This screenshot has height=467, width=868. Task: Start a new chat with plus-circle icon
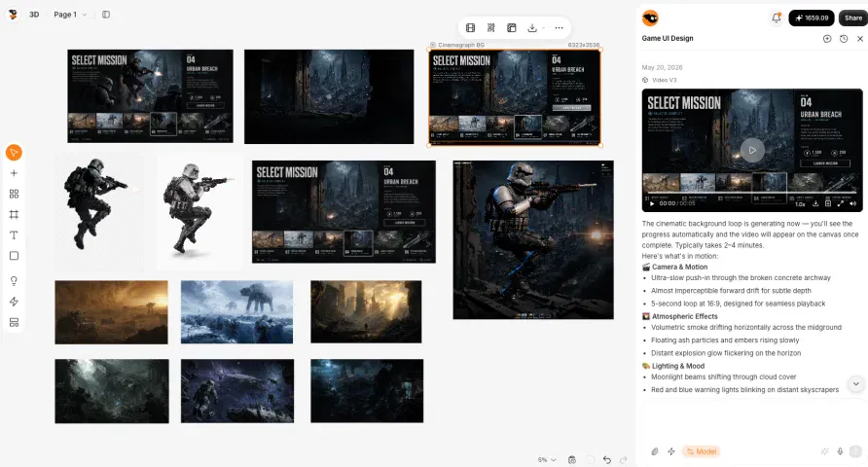(x=827, y=39)
